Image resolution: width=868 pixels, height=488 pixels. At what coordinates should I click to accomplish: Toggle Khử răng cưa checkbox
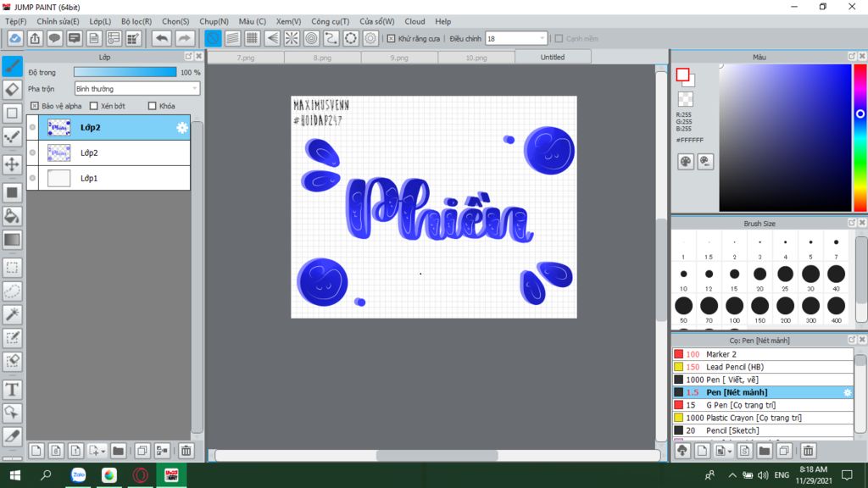[392, 39]
